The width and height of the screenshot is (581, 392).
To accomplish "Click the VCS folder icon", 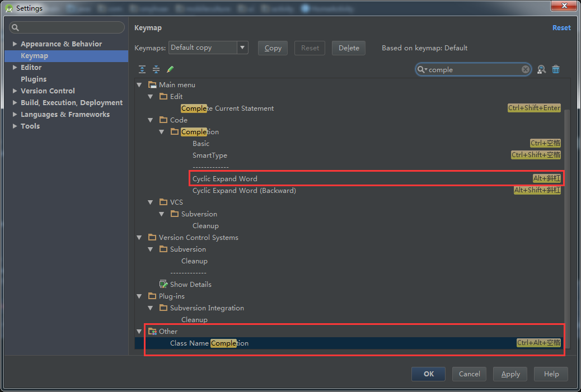I will (x=163, y=202).
